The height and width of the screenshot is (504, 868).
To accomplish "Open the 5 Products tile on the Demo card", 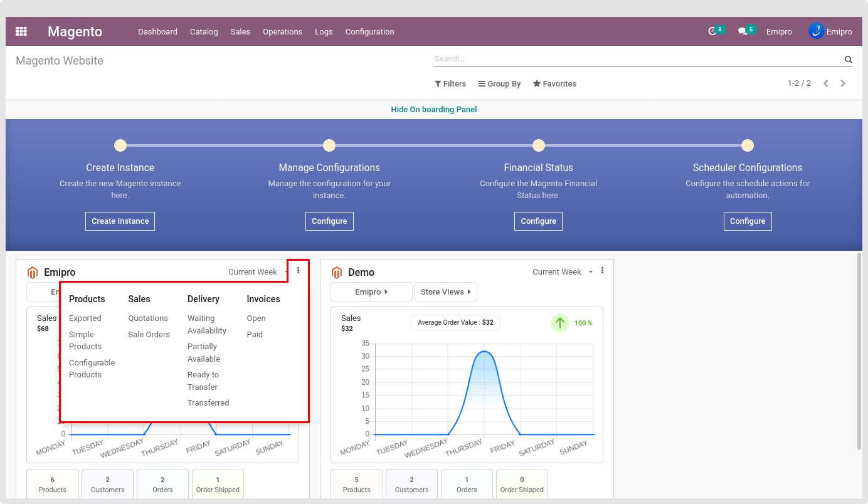I will [357, 484].
